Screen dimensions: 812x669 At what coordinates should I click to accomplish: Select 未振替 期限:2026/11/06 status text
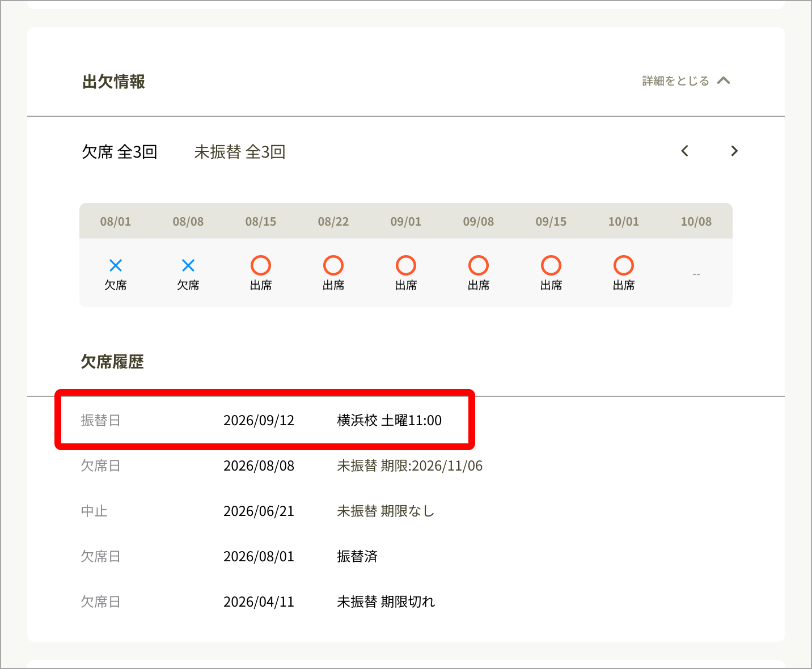(410, 465)
